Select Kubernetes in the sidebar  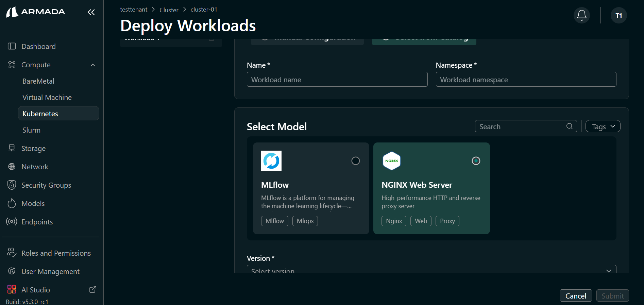(58, 114)
